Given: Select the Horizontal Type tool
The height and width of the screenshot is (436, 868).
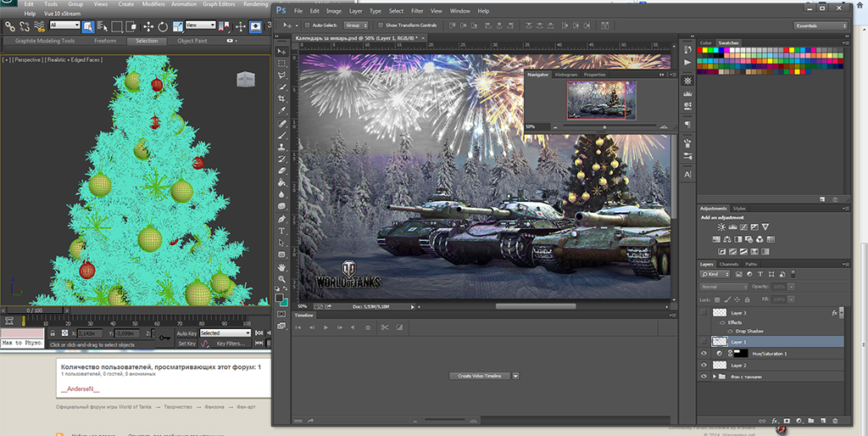Looking at the screenshot, I should tap(281, 231).
